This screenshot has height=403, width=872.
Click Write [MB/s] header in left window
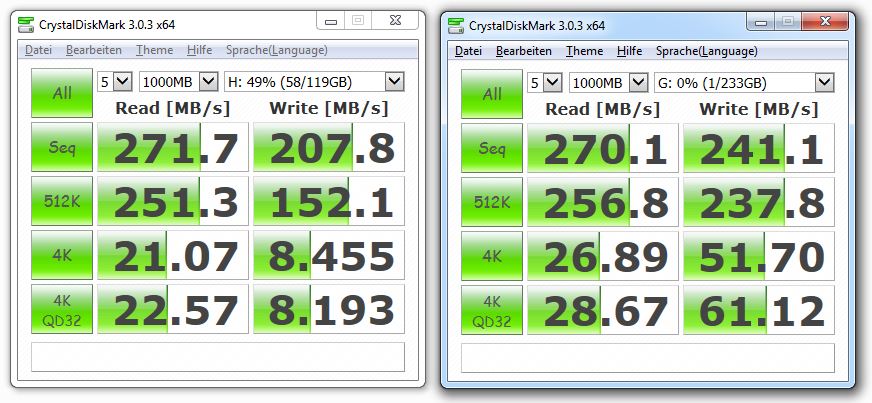click(329, 108)
